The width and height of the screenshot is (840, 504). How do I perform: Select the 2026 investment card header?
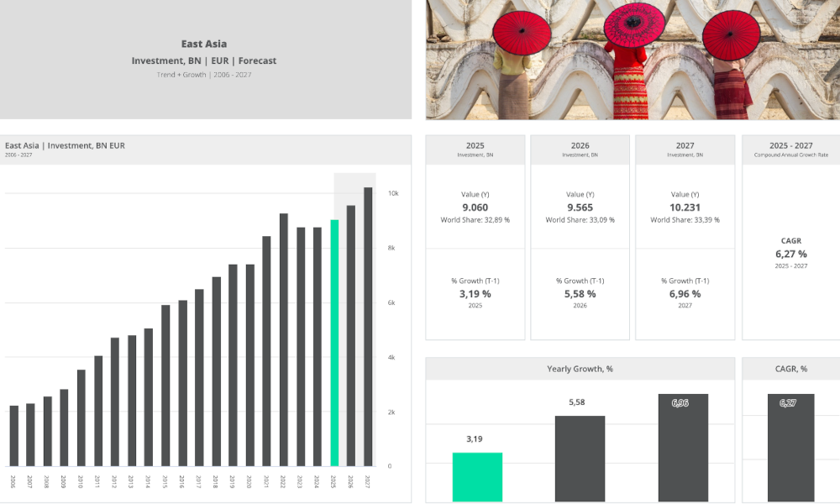[x=580, y=150]
